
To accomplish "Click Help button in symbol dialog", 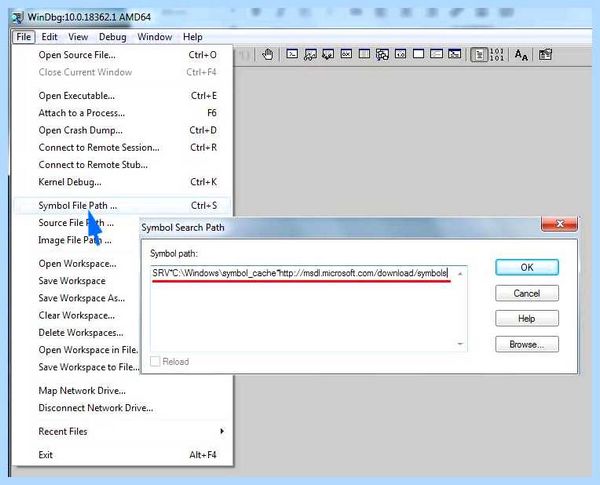I will pyautogui.click(x=527, y=318).
